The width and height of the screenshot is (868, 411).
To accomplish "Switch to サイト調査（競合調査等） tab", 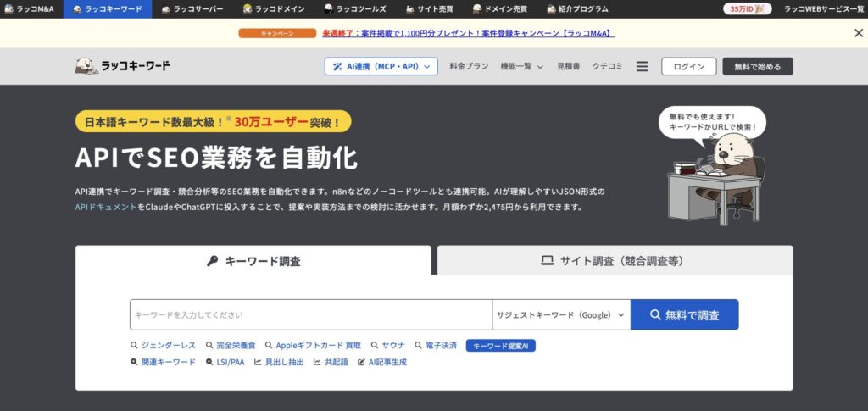I will [x=615, y=260].
